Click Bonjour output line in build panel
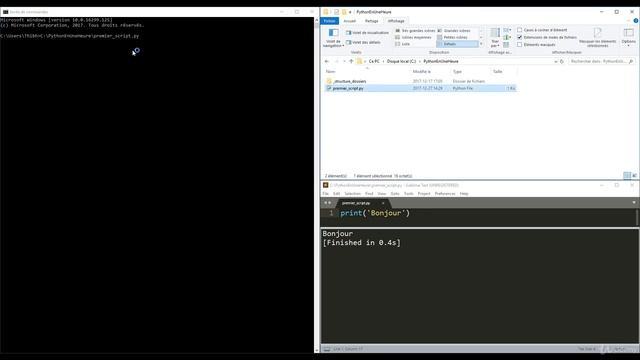640x360 pixels. (x=338, y=234)
